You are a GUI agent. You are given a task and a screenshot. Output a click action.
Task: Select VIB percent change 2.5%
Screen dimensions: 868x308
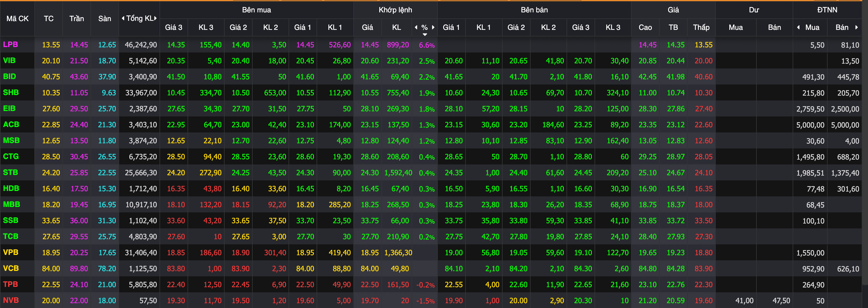click(x=427, y=61)
